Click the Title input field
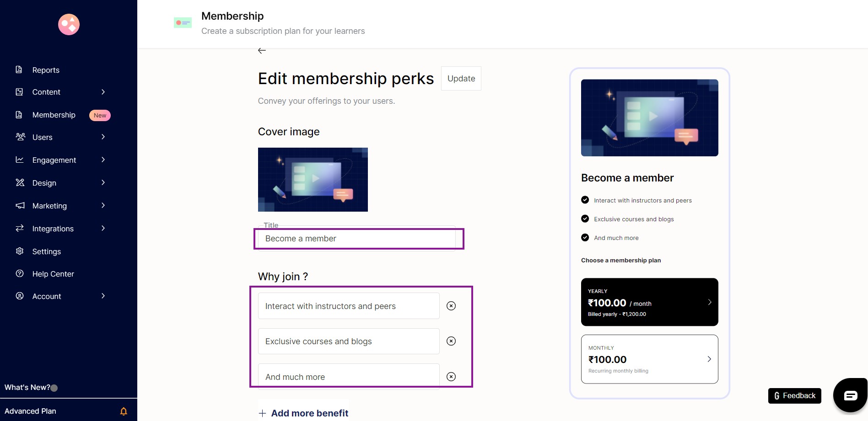 click(x=357, y=239)
